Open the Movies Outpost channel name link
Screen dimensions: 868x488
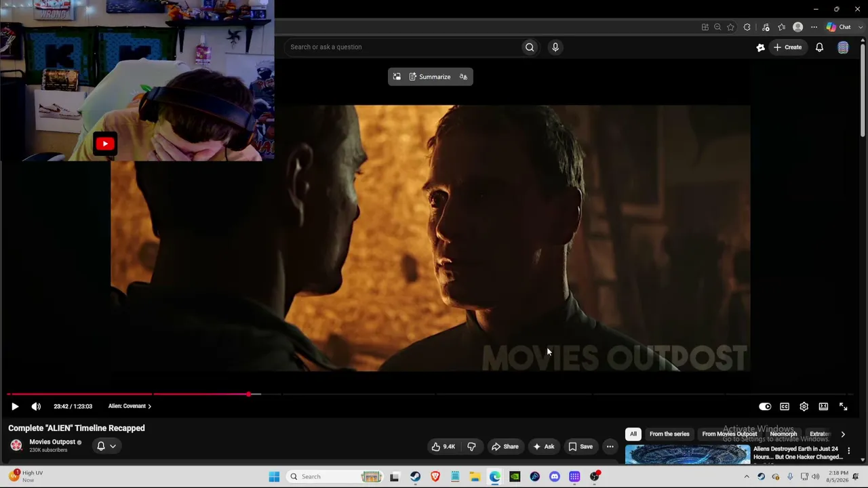click(x=52, y=442)
